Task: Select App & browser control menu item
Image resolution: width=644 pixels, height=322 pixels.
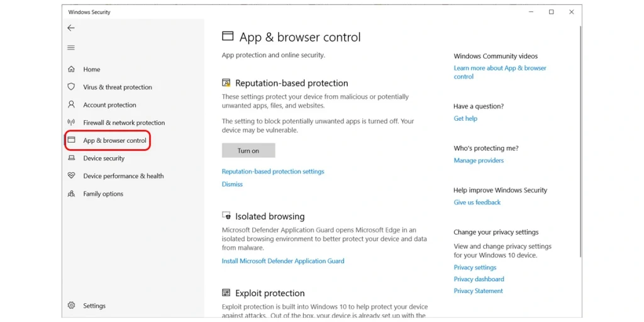Action: coord(114,140)
